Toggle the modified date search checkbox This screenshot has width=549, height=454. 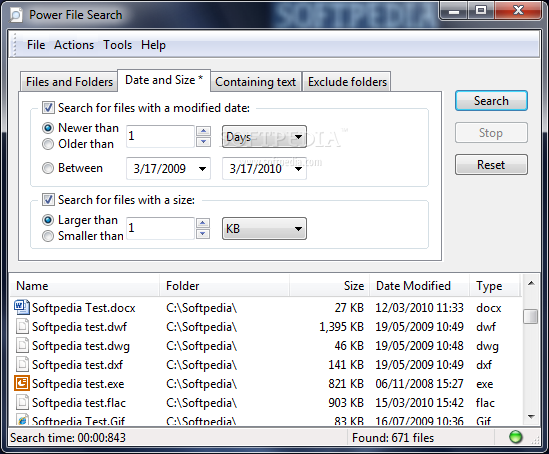pos(48,107)
